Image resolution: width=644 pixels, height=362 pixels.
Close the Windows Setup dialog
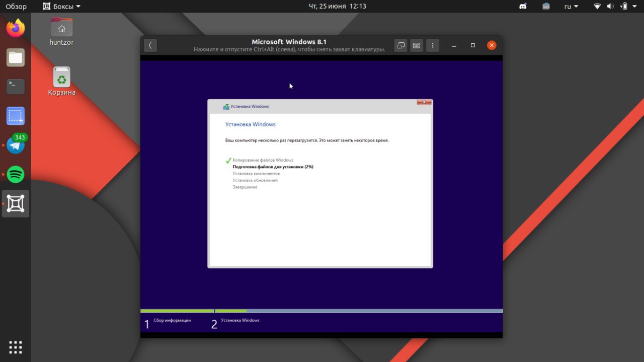(424, 102)
